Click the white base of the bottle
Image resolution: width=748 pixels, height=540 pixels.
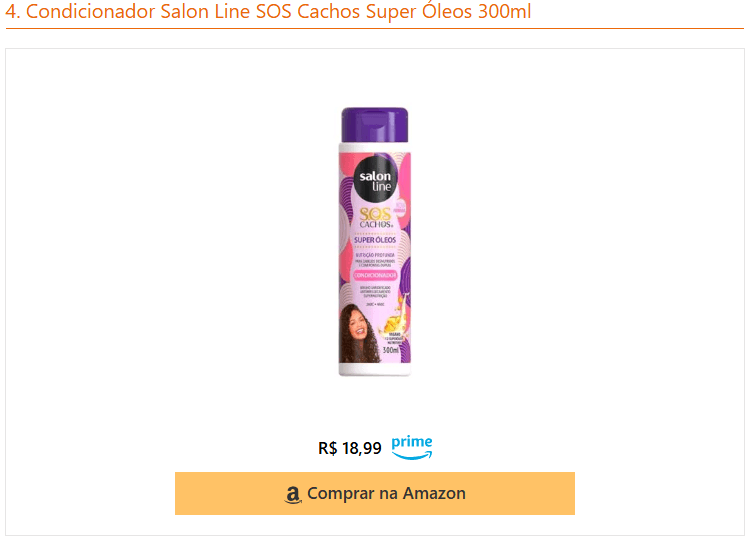[x=374, y=369]
